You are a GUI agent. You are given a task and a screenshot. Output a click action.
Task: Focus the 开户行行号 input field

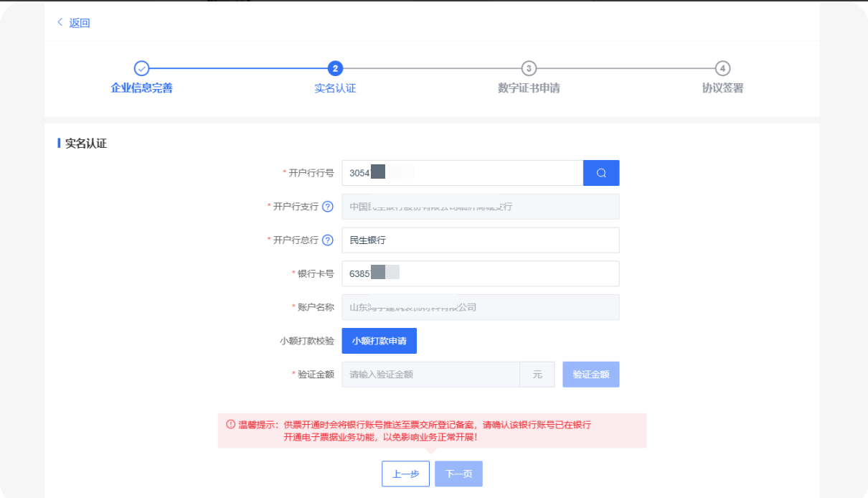463,173
